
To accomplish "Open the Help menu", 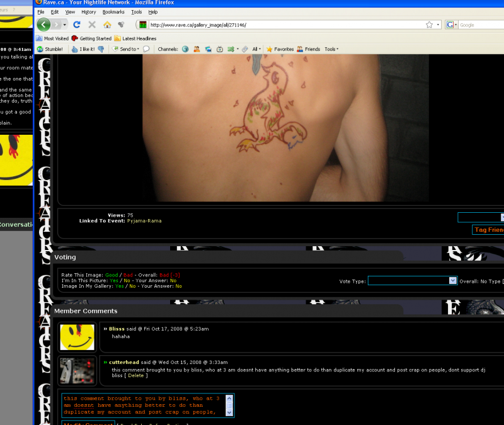I will point(153,12).
